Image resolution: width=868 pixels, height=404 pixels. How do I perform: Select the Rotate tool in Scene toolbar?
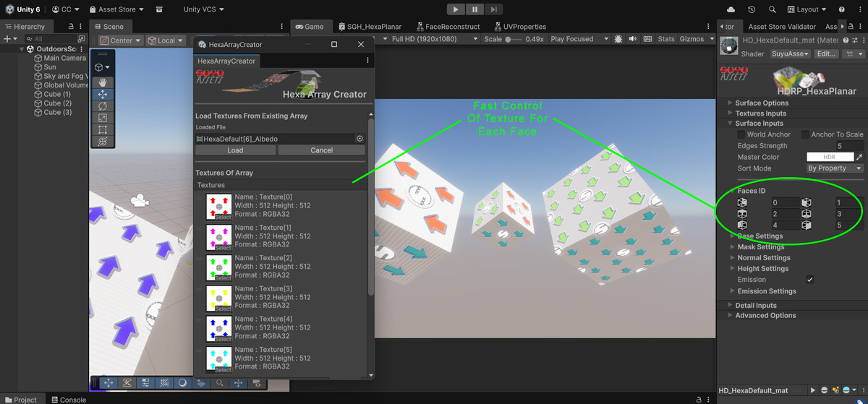[103, 106]
